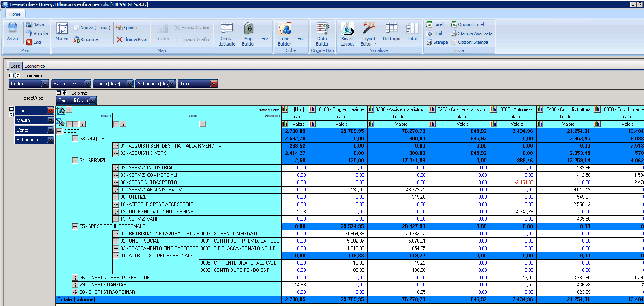Viewport: 644px width, 306px height.
Task: Expand 26 - ONERI DIVERSI DI GESTIONE
Action: click(75, 278)
